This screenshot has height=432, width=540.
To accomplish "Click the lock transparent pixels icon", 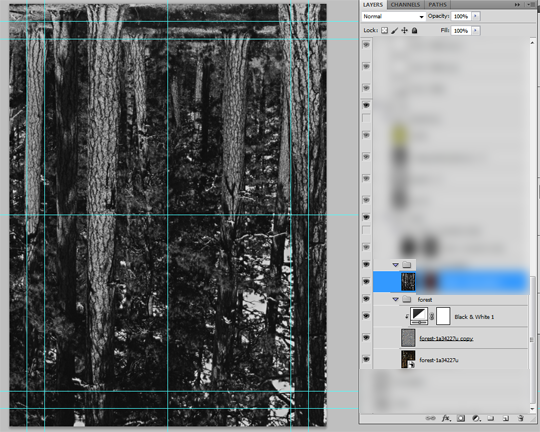I will click(384, 31).
